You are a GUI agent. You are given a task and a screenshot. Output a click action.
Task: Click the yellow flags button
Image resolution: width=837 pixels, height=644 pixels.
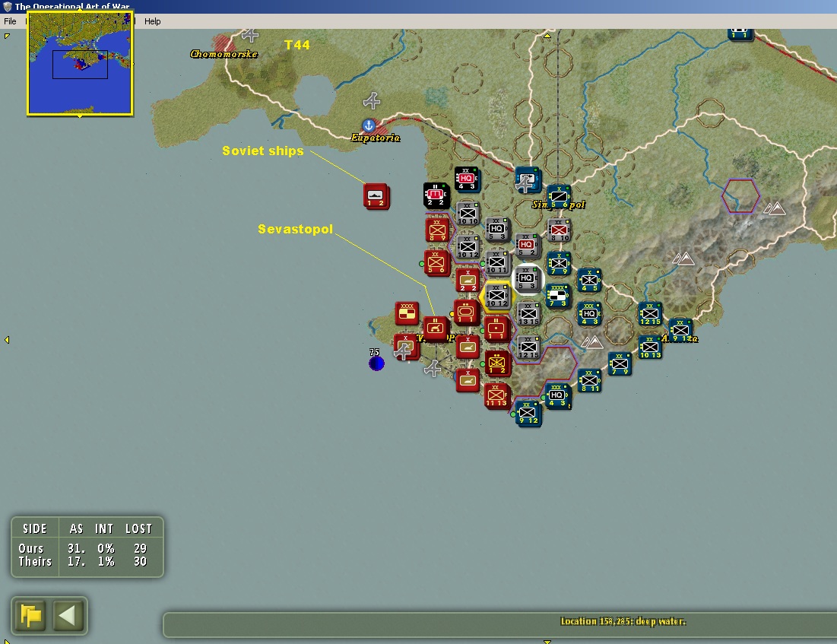[30, 616]
